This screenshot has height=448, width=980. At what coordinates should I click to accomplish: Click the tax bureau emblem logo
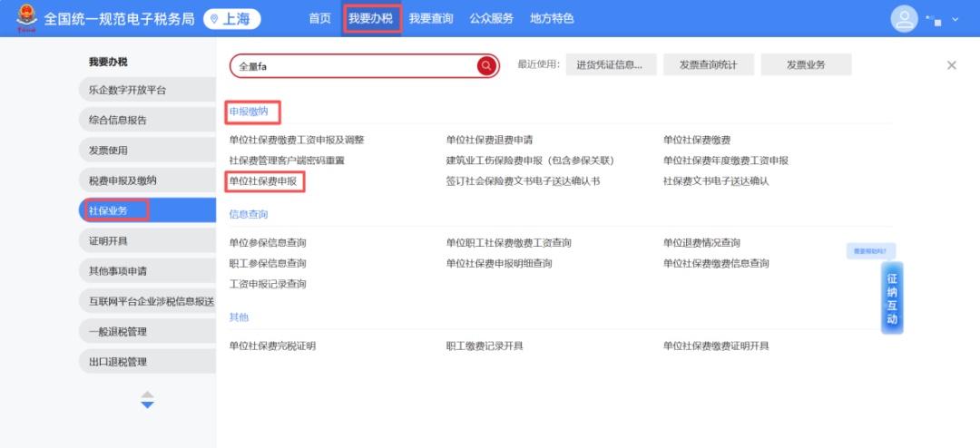click(x=27, y=19)
